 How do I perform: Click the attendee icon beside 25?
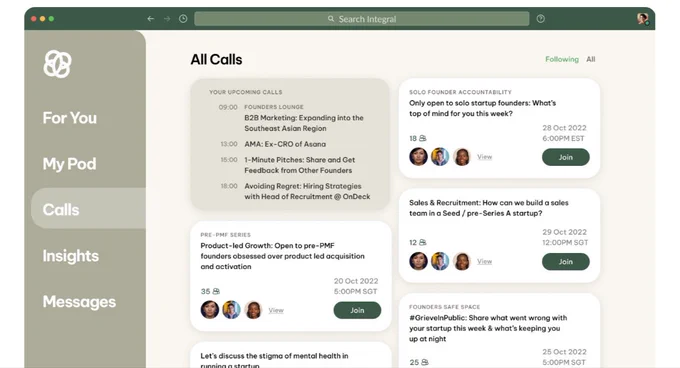pos(425,362)
